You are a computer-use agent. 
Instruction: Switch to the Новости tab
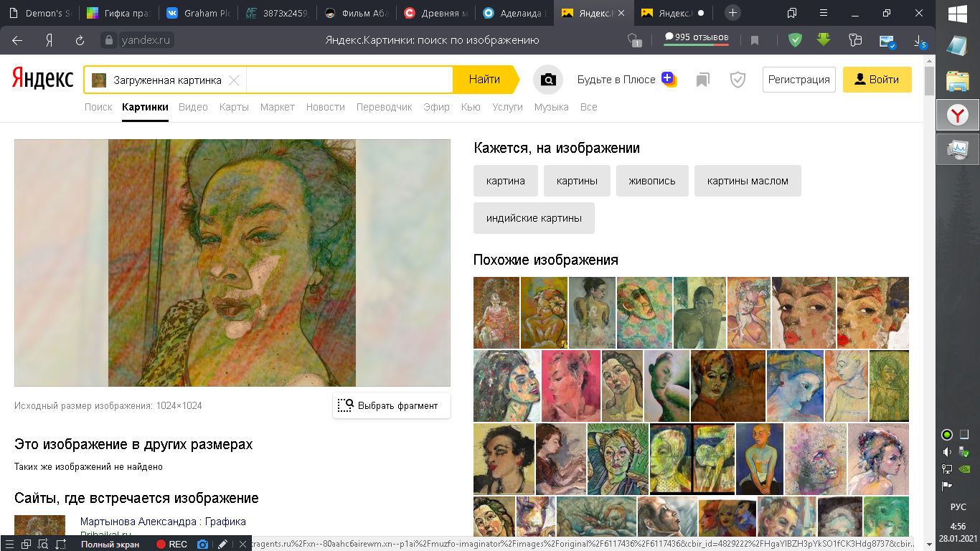(x=326, y=107)
